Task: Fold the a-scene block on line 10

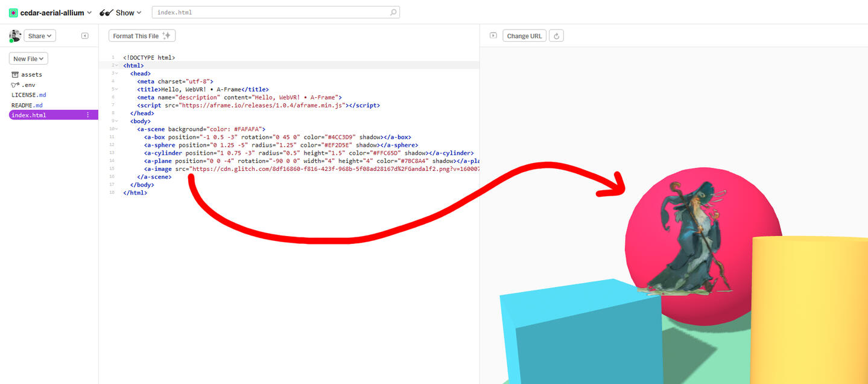Action: tap(116, 129)
